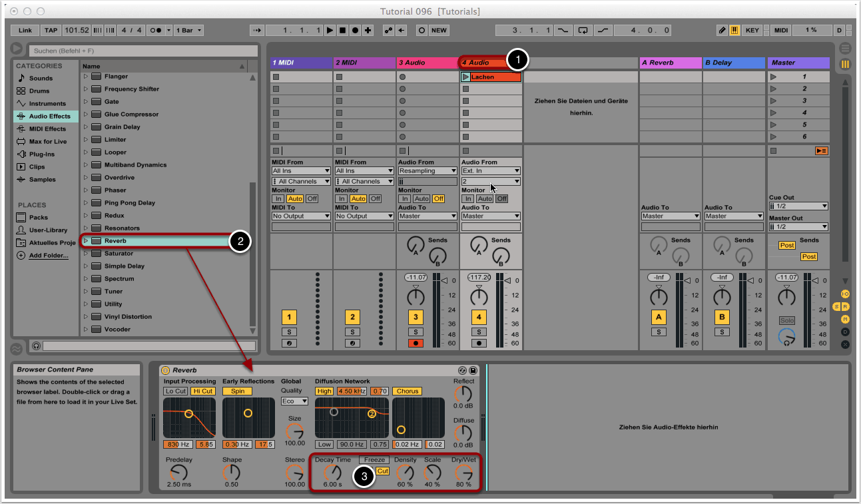Toggle the Lo Cut filter in Reverb
The height and width of the screenshot is (504, 861).
[x=176, y=391]
